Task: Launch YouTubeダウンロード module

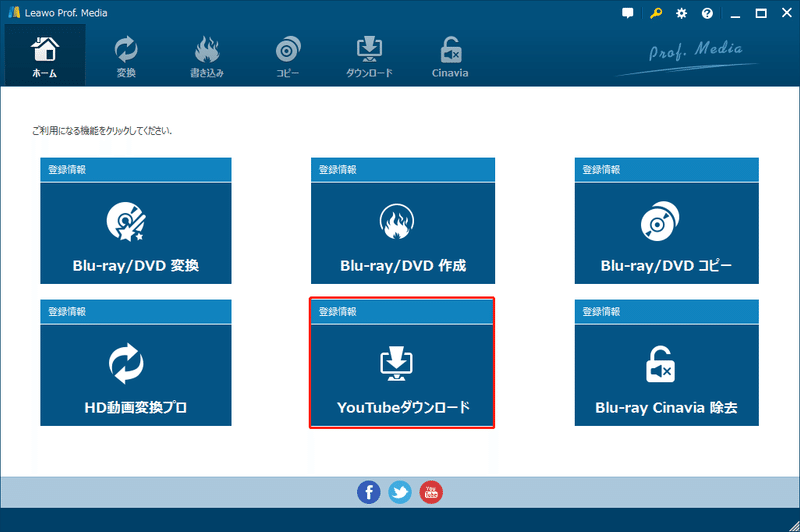Action: click(403, 375)
